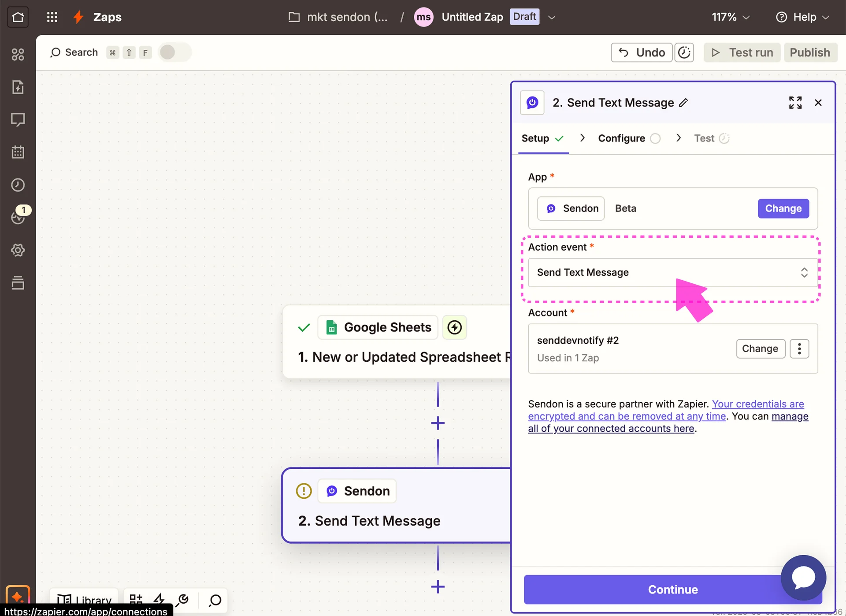
Task: Switch to the Test tab
Action: click(x=704, y=138)
